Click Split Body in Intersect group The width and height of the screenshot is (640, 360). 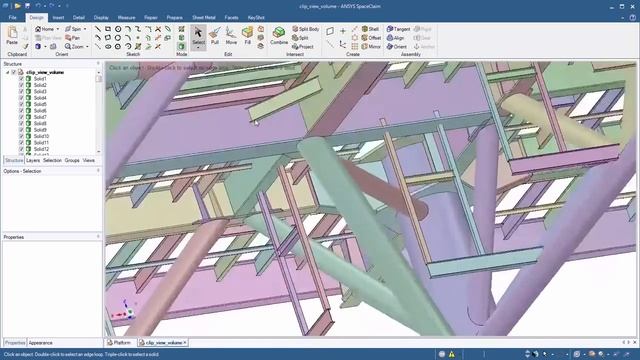tap(306, 29)
